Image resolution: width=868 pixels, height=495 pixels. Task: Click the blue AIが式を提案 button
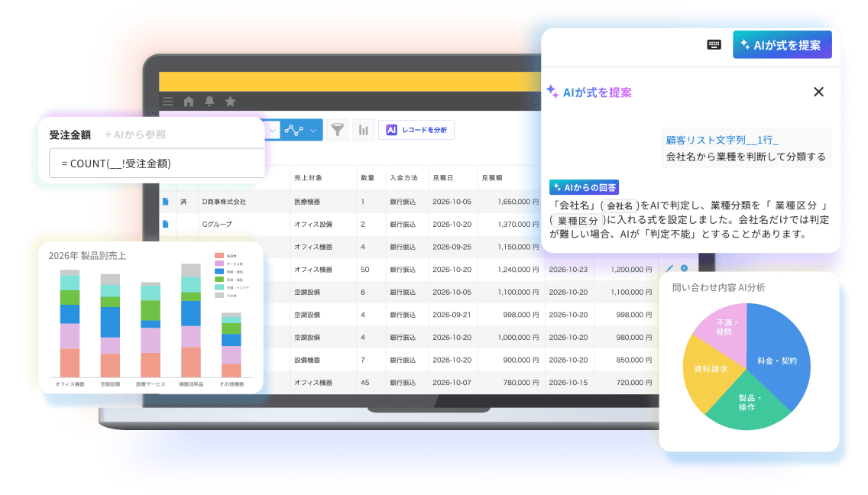782,45
